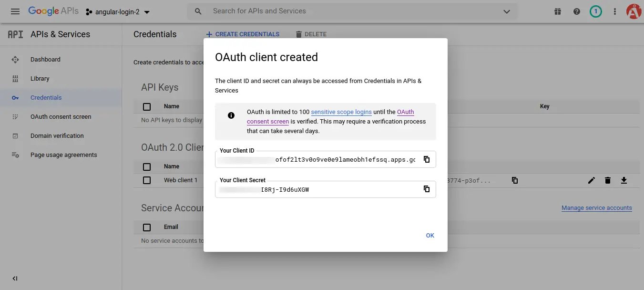
Task: Open the Domain verification section
Action: [57, 136]
